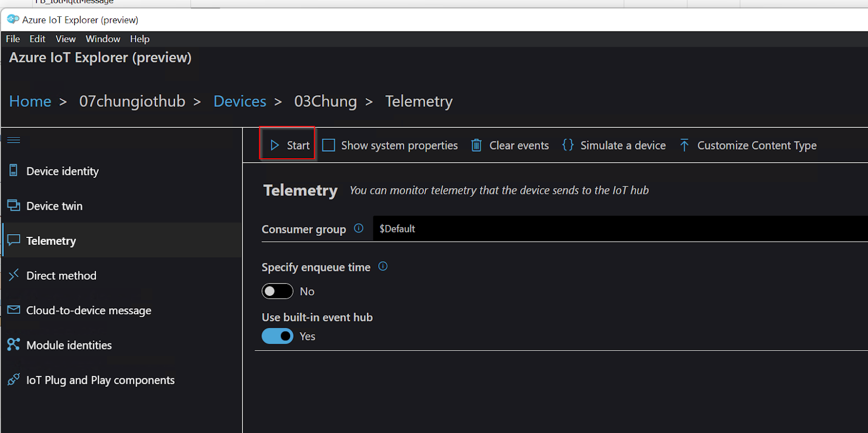Check the Show system properties checkbox

click(x=329, y=145)
